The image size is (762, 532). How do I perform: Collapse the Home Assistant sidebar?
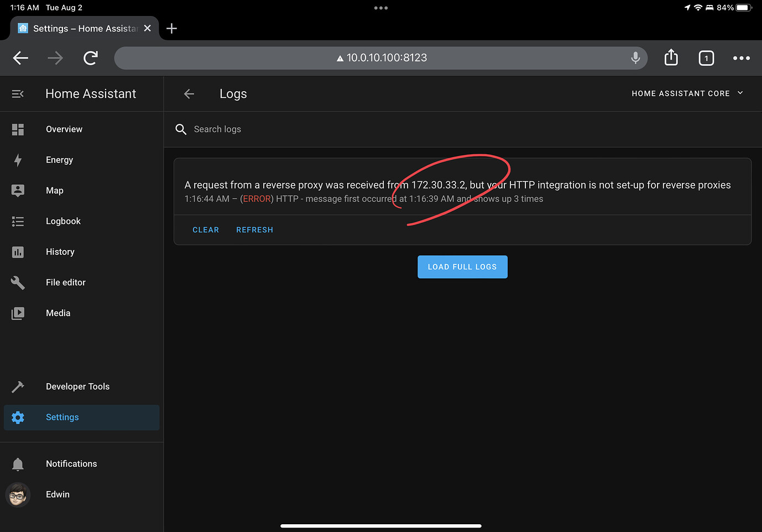click(17, 93)
